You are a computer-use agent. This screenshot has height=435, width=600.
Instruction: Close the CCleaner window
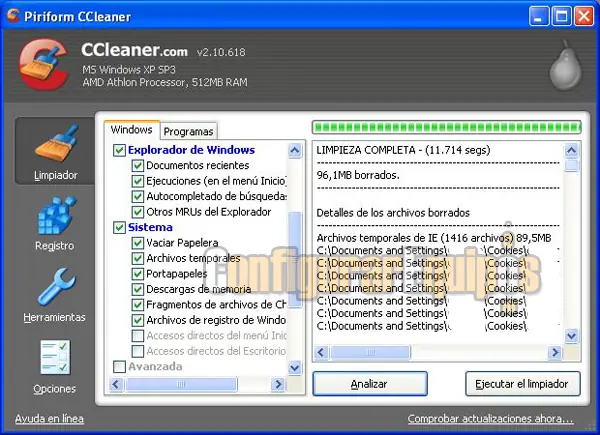tap(584, 16)
